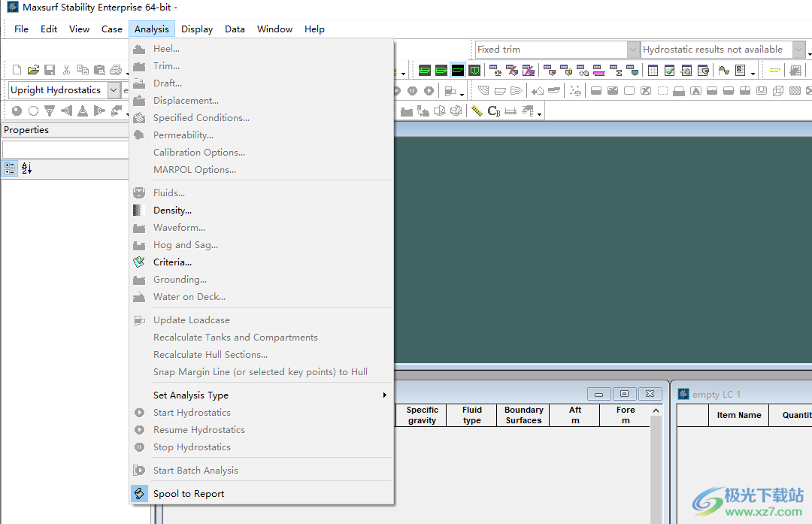Click the first green hull outline icon
812x524 pixels.
[x=425, y=70]
